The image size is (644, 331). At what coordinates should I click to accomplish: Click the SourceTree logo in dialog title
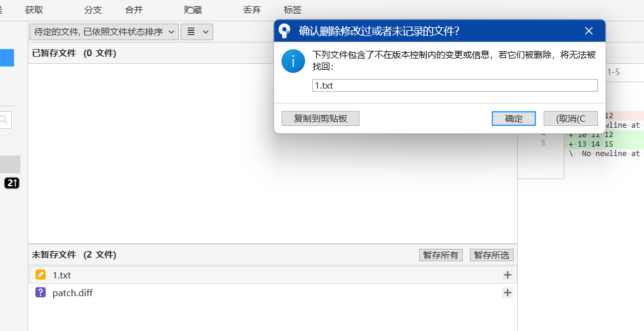[285, 31]
